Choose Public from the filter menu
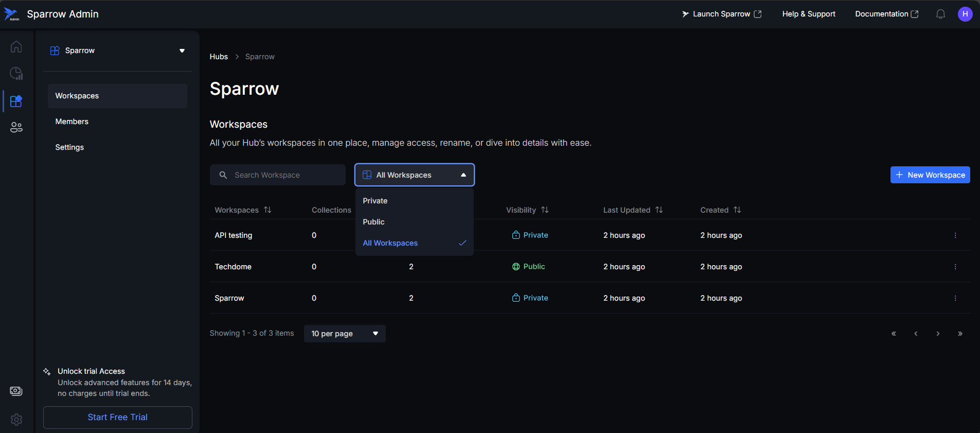 (x=373, y=222)
